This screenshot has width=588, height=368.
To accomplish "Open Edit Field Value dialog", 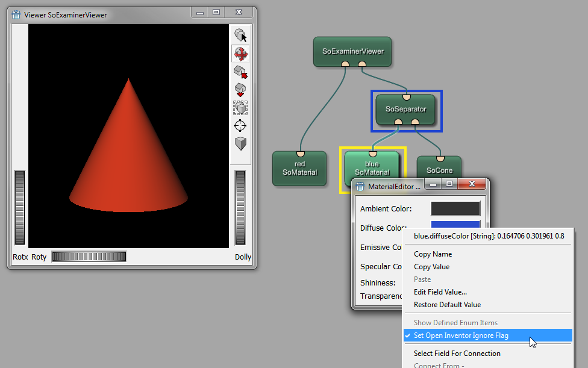I will (x=440, y=292).
